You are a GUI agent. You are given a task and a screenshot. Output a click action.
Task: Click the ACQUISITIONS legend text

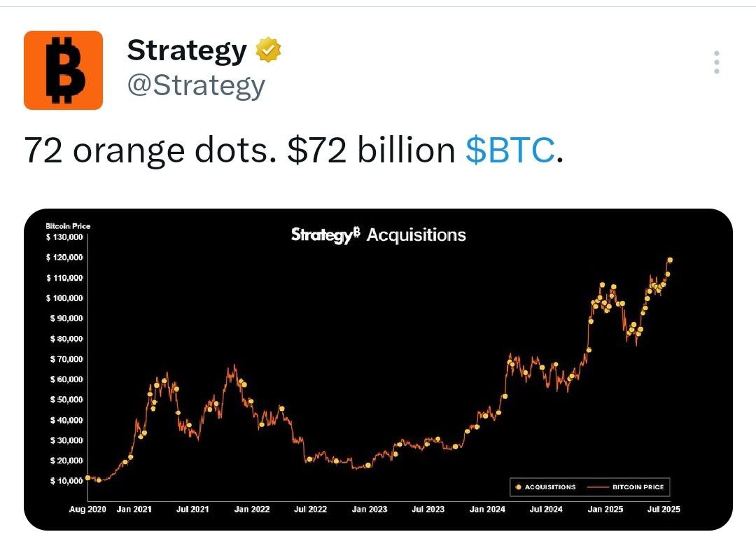coord(550,487)
